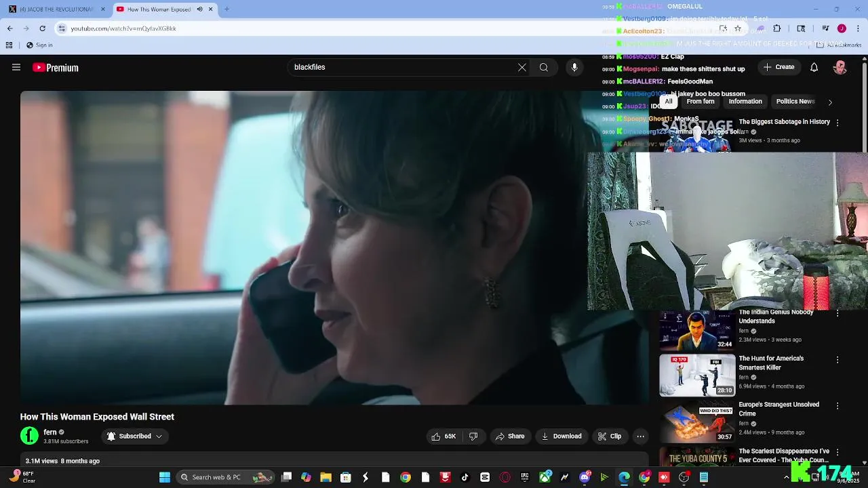Select the All filter chip

click(x=669, y=102)
